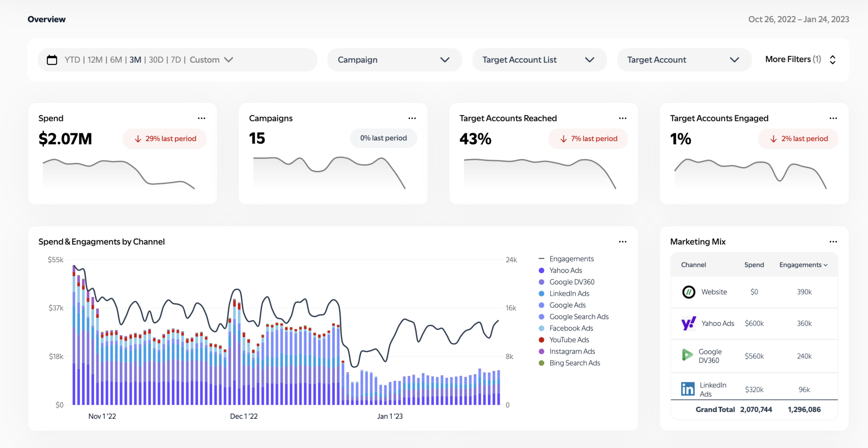Expand the Target Account List dropdown
868x448 pixels.
click(x=539, y=59)
